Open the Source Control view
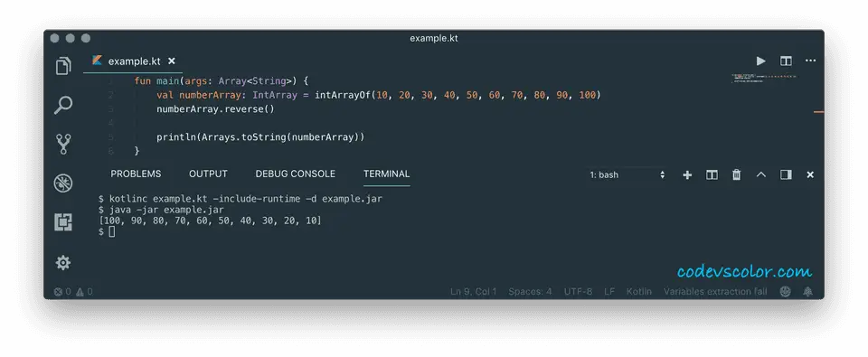868x357 pixels. pos(63,144)
